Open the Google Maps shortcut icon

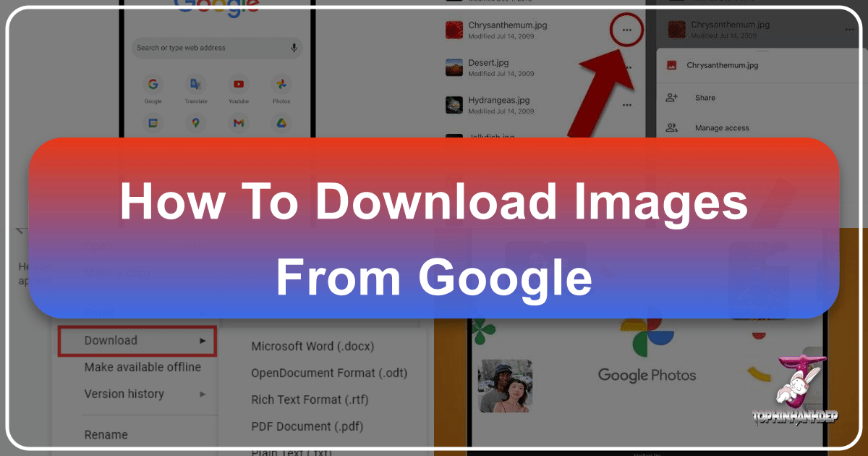(x=195, y=123)
